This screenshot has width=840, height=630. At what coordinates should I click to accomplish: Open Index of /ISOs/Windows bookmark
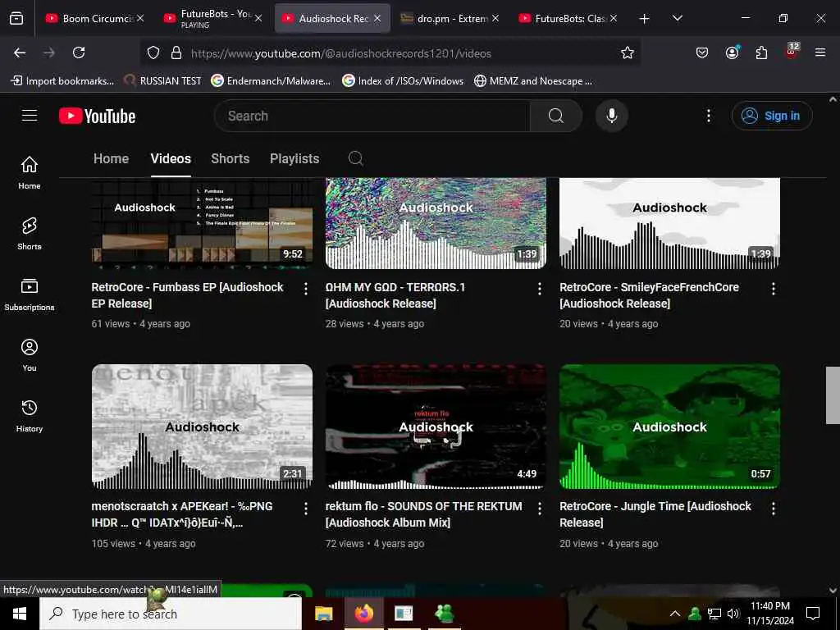pyautogui.click(x=403, y=81)
